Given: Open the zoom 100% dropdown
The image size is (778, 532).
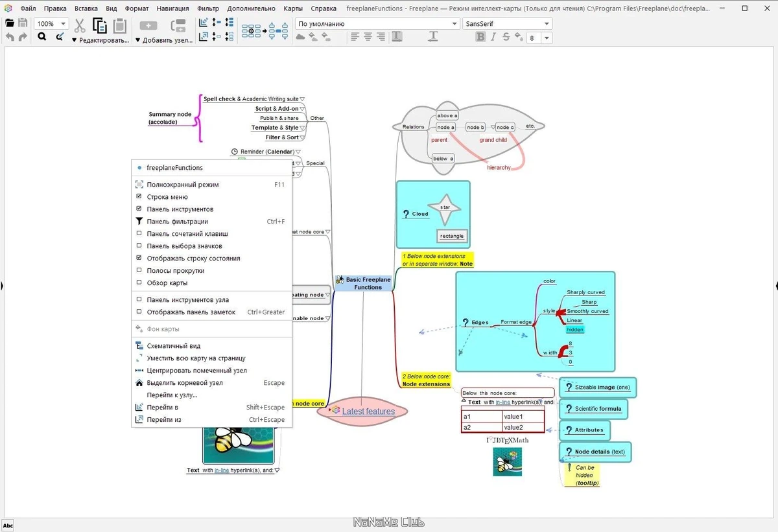Looking at the screenshot, I should 52,23.
